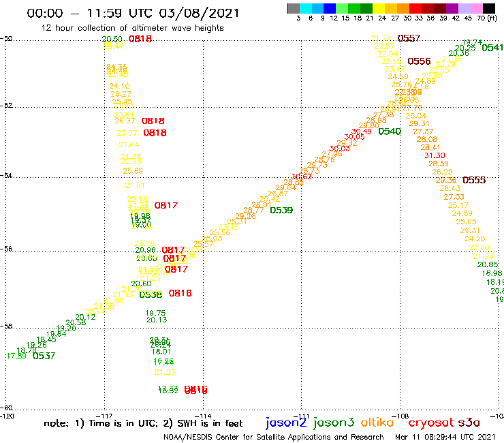Select the black swatch at the legend's end
The image size is (504, 443).
click(x=488, y=8)
